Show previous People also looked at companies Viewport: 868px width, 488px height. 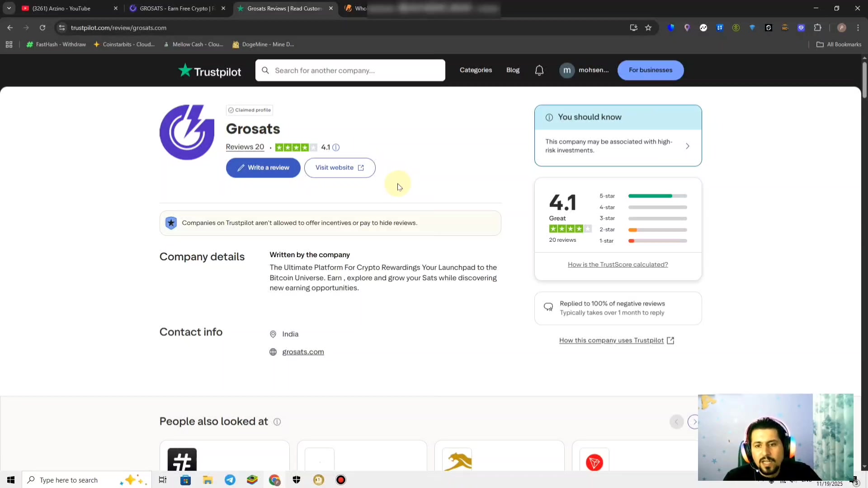pyautogui.click(x=676, y=422)
